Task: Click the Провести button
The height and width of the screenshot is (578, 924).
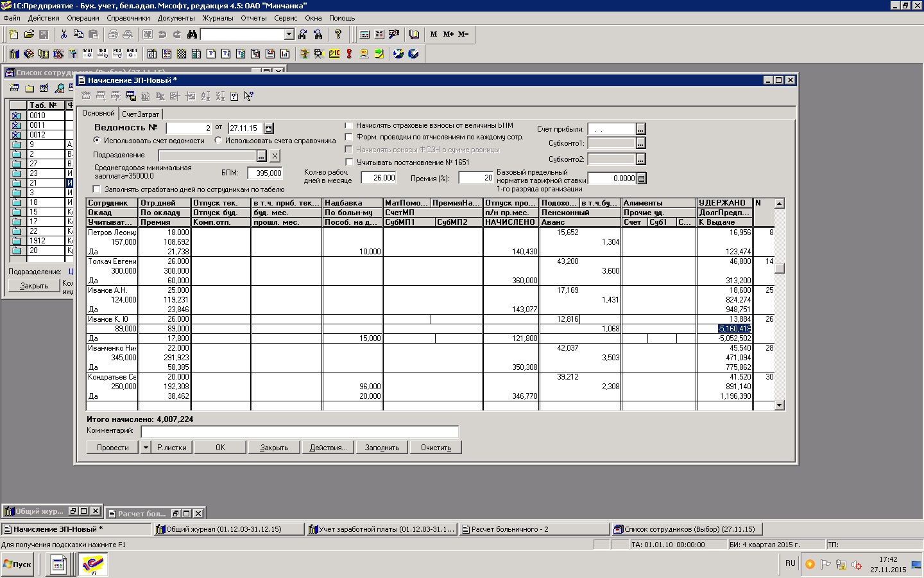Action: click(113, 447)
